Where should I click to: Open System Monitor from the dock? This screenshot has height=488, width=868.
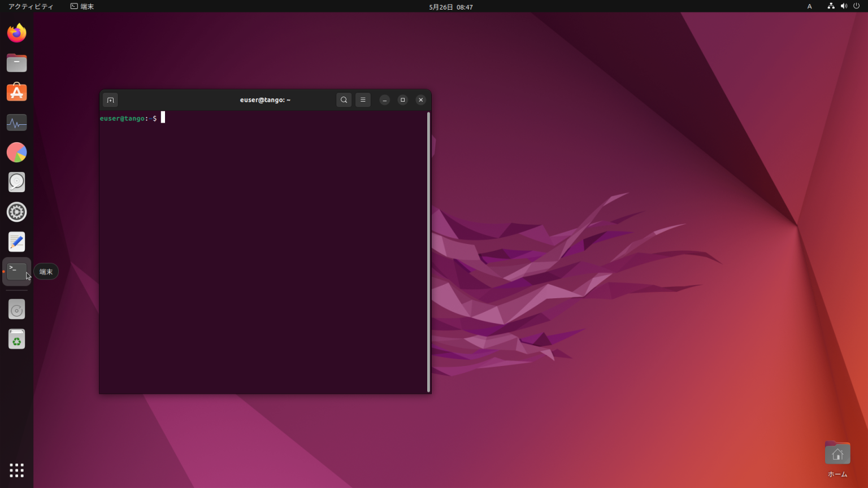(x=17, y=123)
